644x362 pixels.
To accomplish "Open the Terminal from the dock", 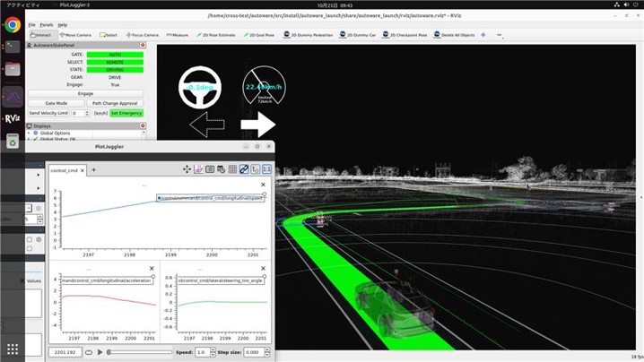I will tap(13, 47).
